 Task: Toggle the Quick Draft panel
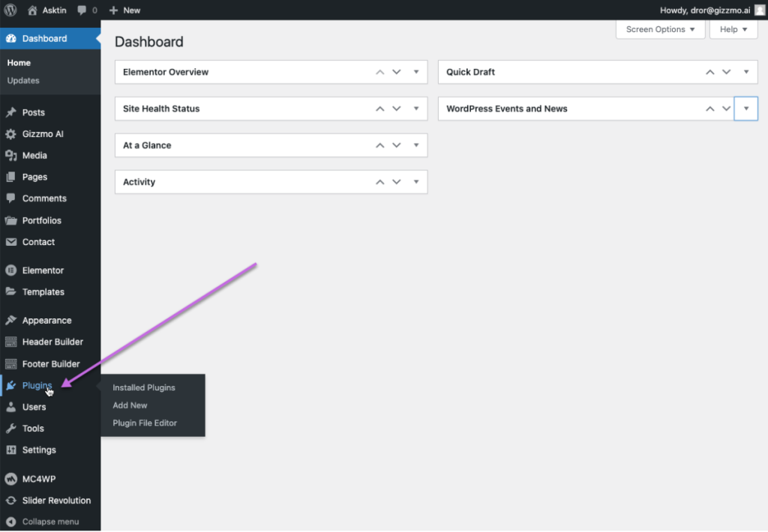pyautogui.click(x=745, y=73)
